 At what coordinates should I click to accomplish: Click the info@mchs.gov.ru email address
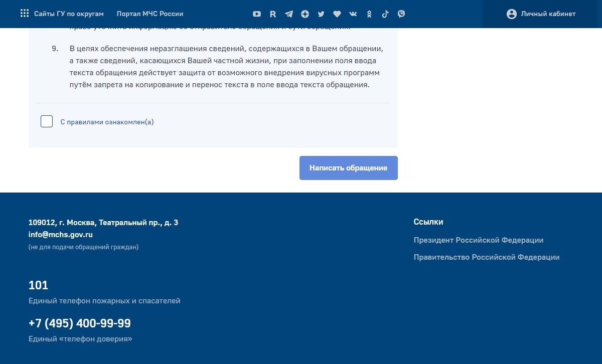coord(61,235)
